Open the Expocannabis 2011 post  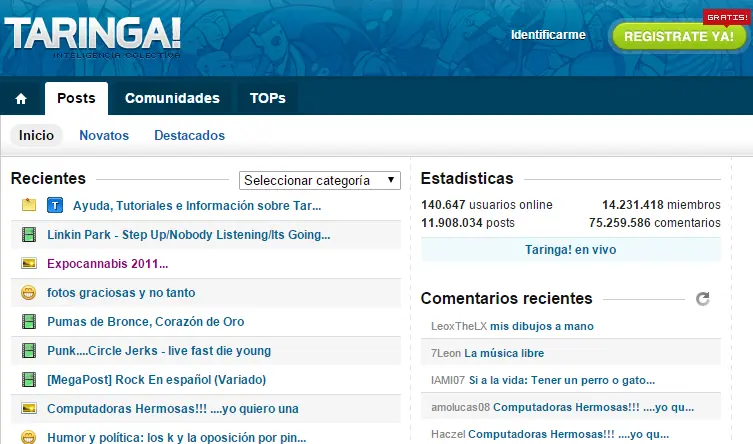108,264
